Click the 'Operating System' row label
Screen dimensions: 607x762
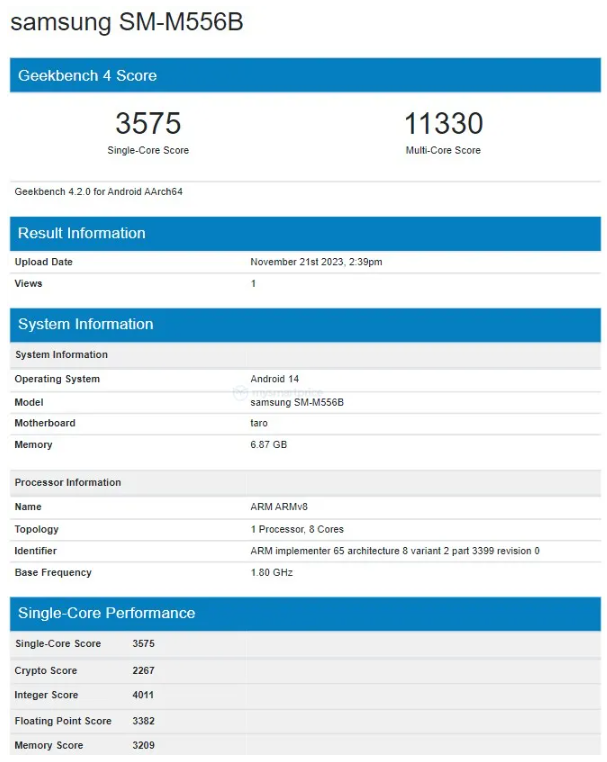click(57, 379)
